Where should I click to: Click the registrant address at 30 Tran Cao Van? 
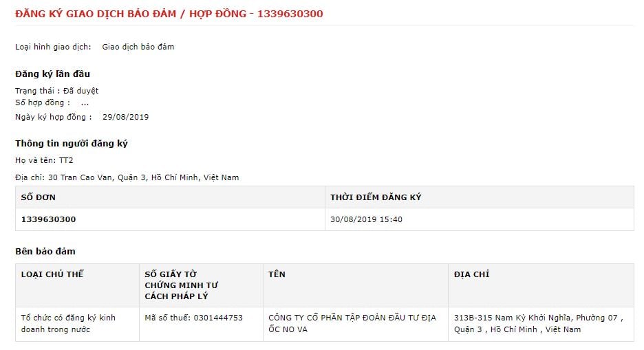(x=127, y=177)
